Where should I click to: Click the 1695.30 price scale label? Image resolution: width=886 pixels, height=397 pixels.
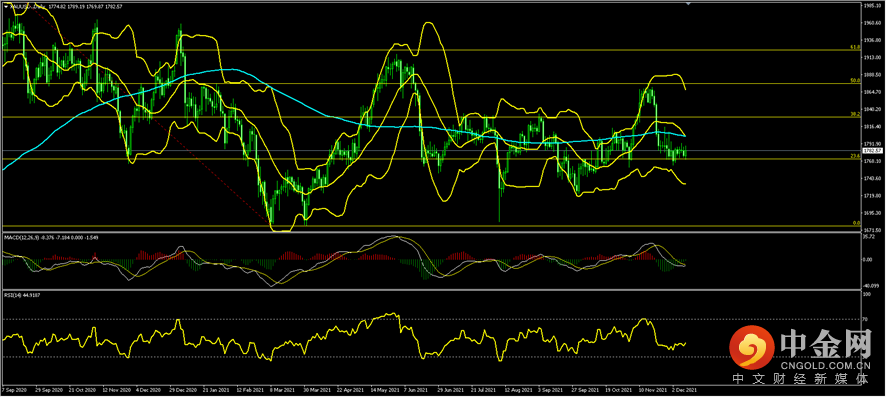coord(872,213)
